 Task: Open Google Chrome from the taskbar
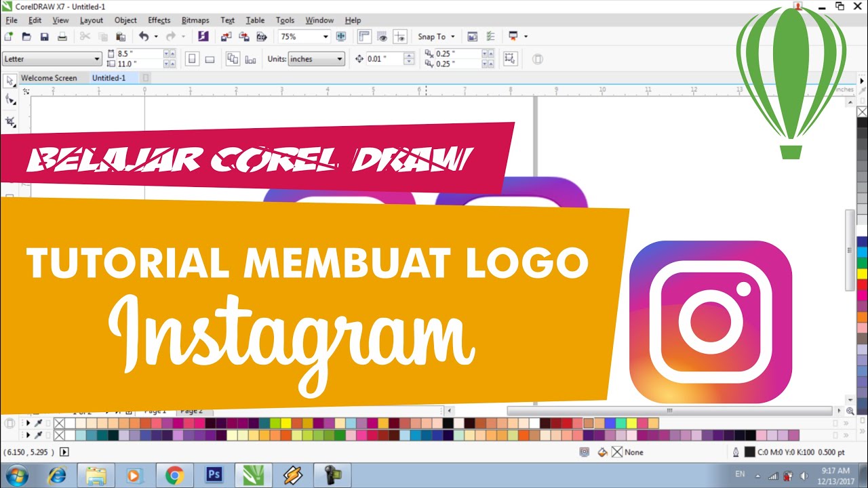tap(174, 475)
